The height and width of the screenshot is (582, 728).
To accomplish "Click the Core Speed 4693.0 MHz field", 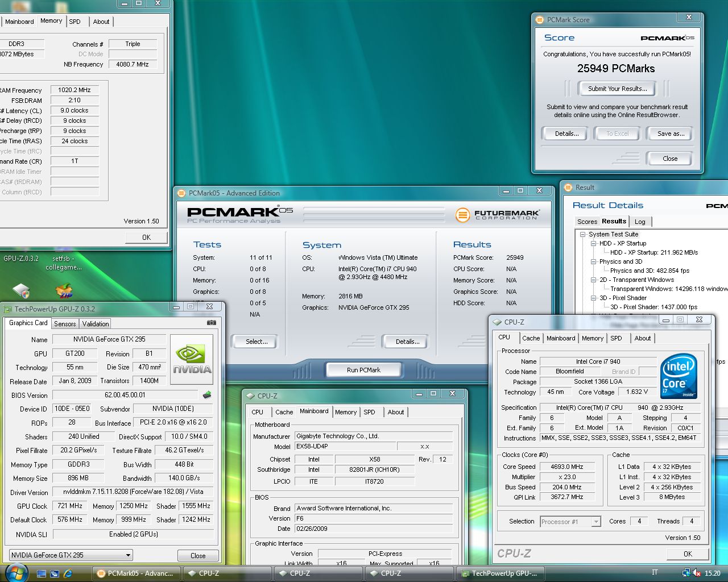I will [x=566, y=467].
